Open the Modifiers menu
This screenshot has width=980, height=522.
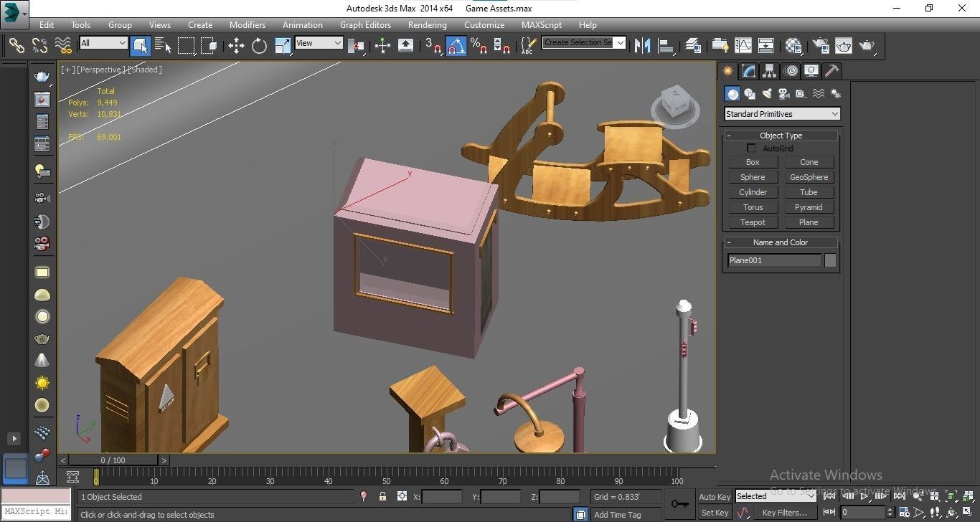click(x=248, y=24)
